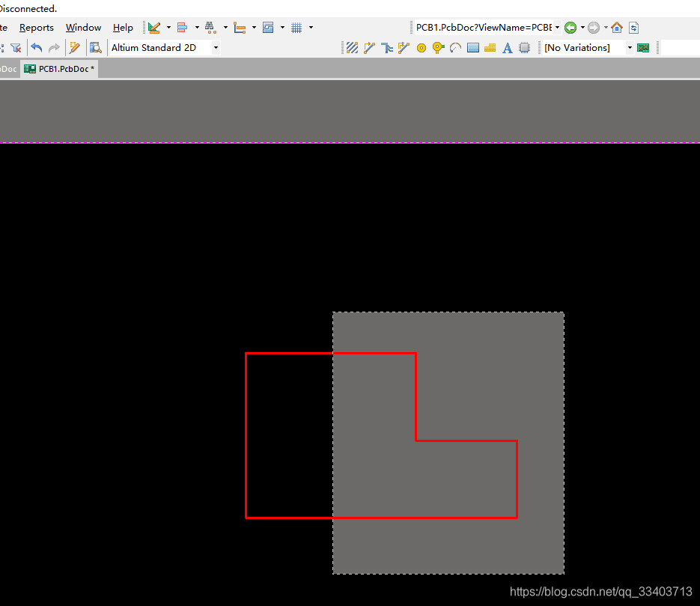
Task: Select interactive differential pair routing tool
Action: [386, 48]
